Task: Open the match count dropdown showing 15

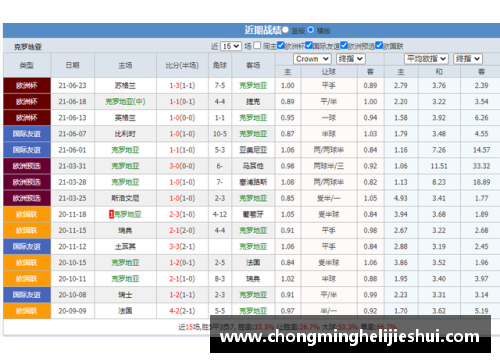Action: point(231,46)
